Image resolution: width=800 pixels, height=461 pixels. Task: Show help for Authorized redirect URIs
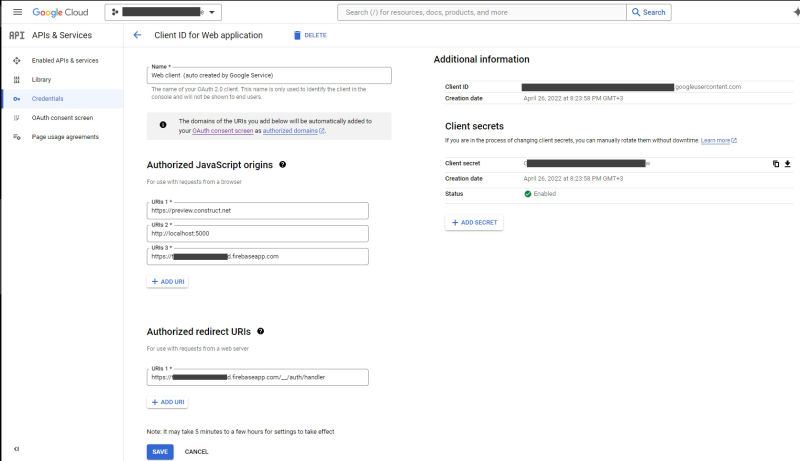point(261,331)
